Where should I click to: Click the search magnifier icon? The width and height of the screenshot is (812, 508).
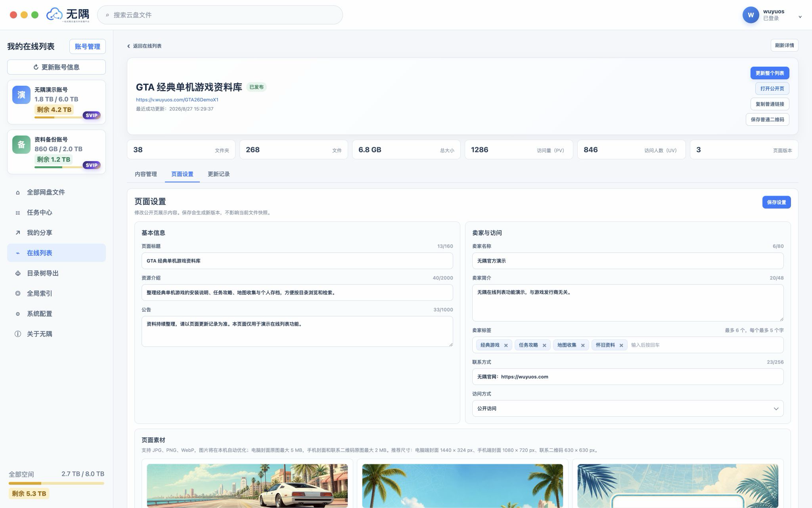point(107,15)
